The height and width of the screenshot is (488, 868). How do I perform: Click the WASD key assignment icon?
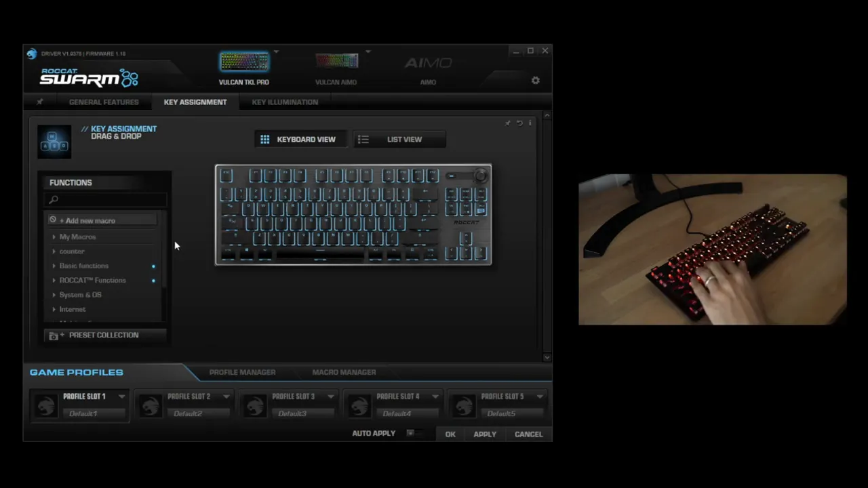tap(54, 142)
